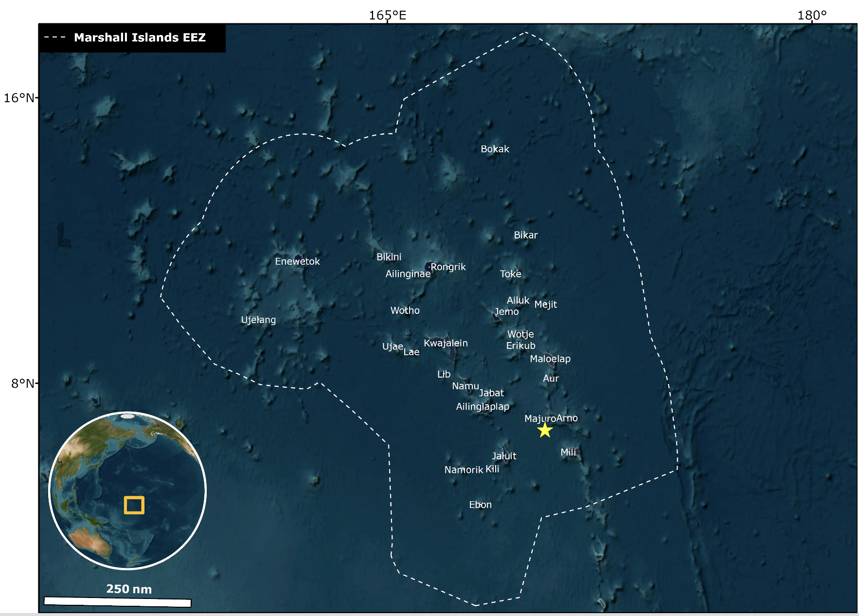Click the 'Mejit' island label
This screenshot has height=616, width=859.
click(545, 305)
